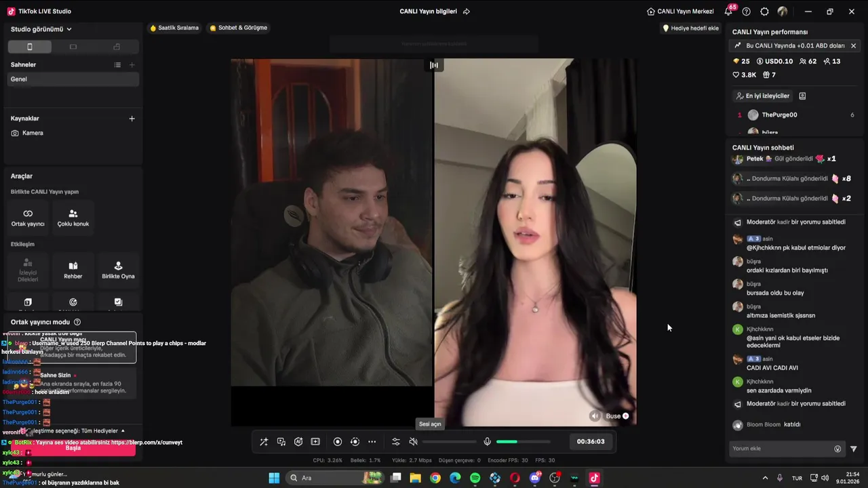Image resolution: width=868 pixels, height=488 pixels.
Task: Open the audio mixer settings icon
Action: [396, 442]
